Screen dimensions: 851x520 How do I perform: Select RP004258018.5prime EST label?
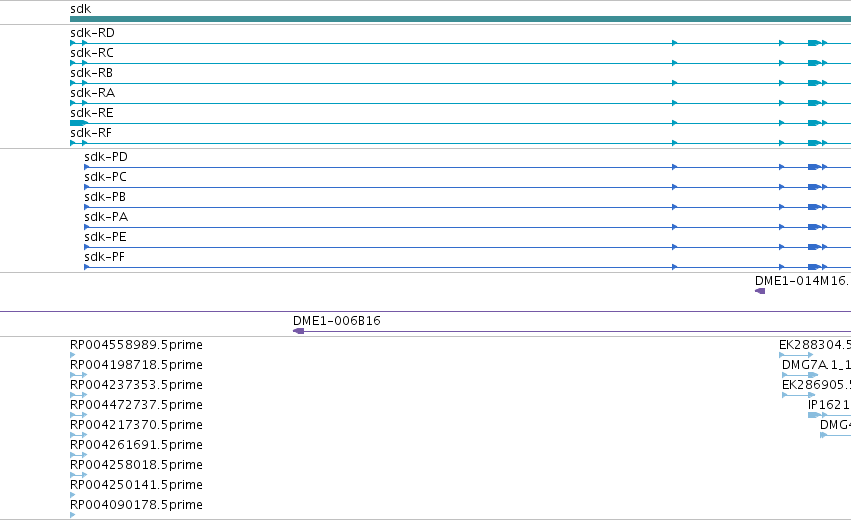[x=136, y=465]
